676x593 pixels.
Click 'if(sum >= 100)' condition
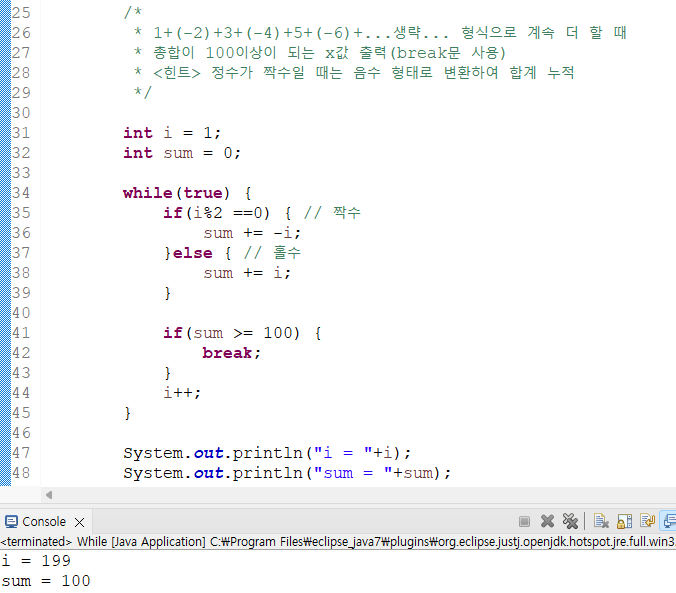232,333
